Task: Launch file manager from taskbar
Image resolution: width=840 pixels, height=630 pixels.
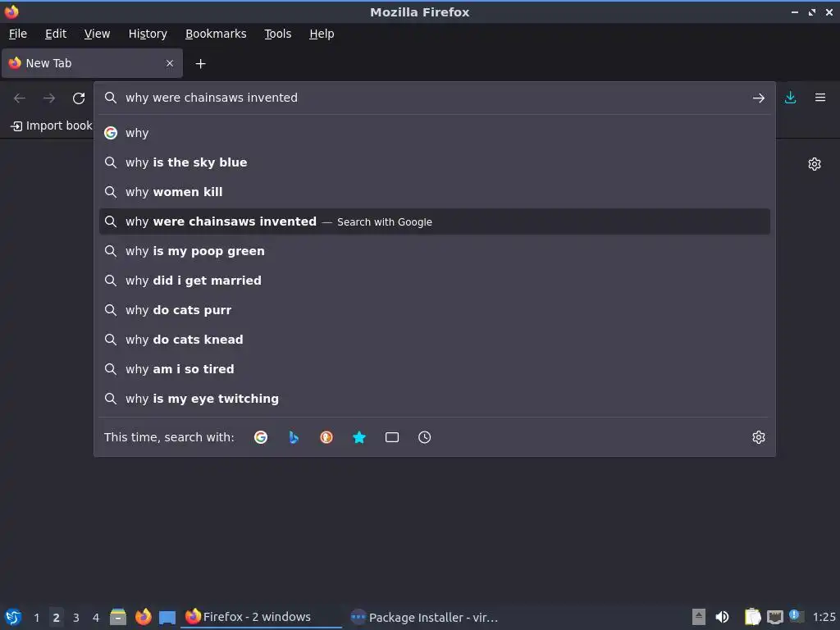Action: coord(118,617)
